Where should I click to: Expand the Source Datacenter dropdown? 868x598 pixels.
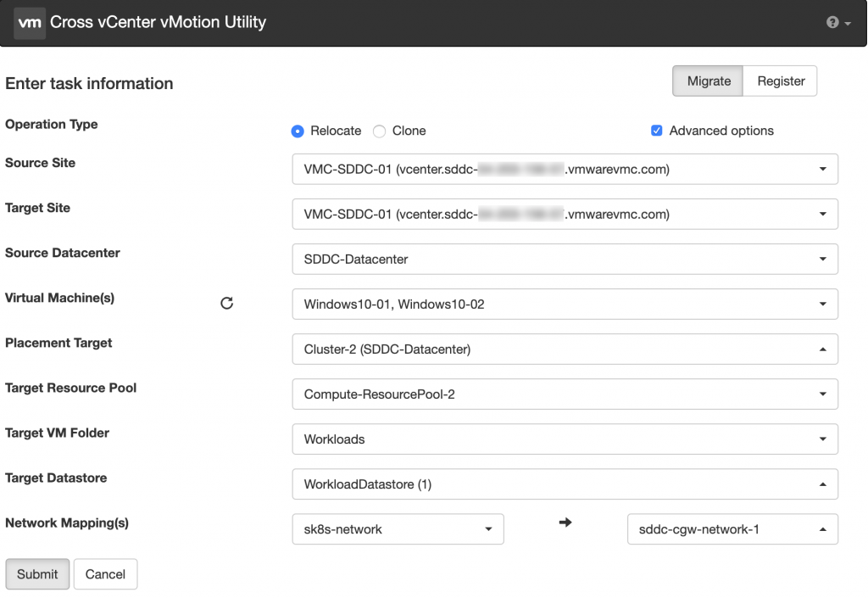point(565,259)
